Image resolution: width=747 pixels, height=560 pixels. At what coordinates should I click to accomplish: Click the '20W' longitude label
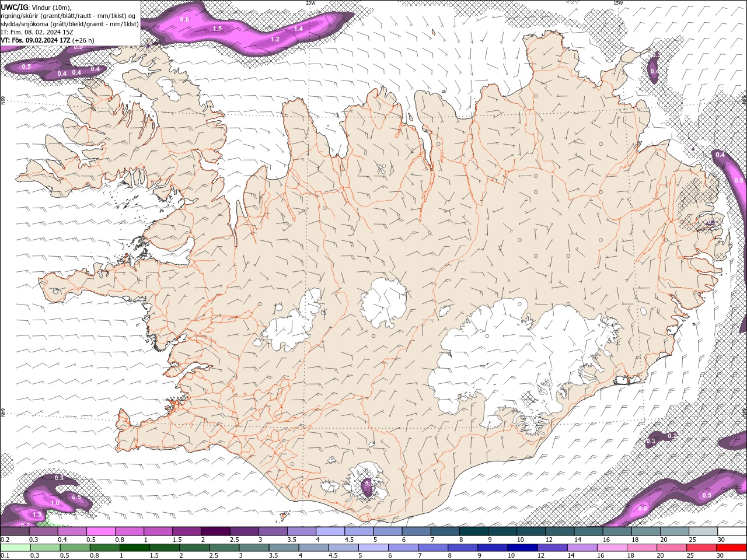(x=310, y=3)
